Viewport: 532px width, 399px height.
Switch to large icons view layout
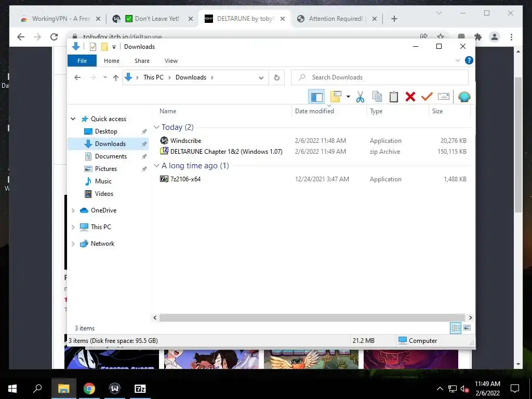(467, 328)
